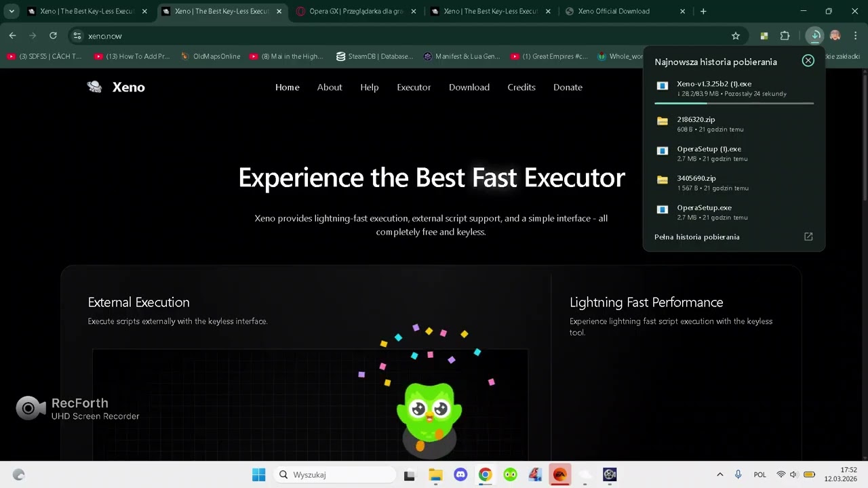Close the Xeno Official Download tab
Image resolution: width=868 pixels, height=488 pixels.
point(682,12)
